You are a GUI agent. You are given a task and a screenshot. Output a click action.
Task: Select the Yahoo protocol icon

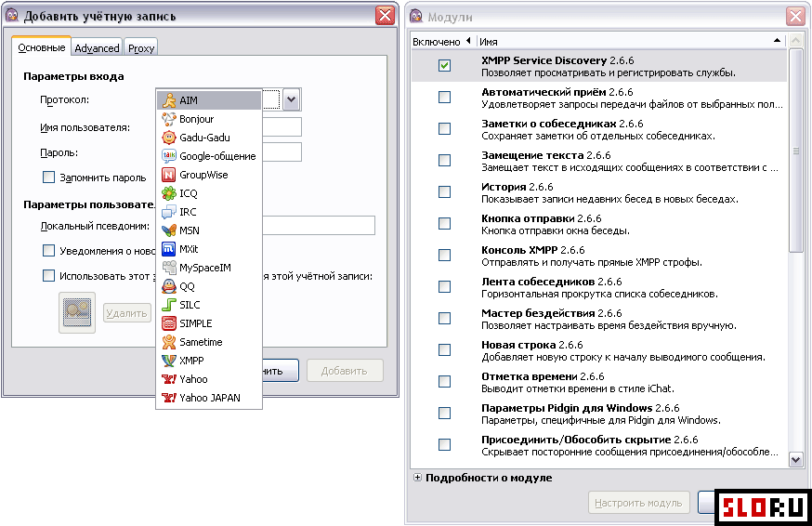point(169,379)
